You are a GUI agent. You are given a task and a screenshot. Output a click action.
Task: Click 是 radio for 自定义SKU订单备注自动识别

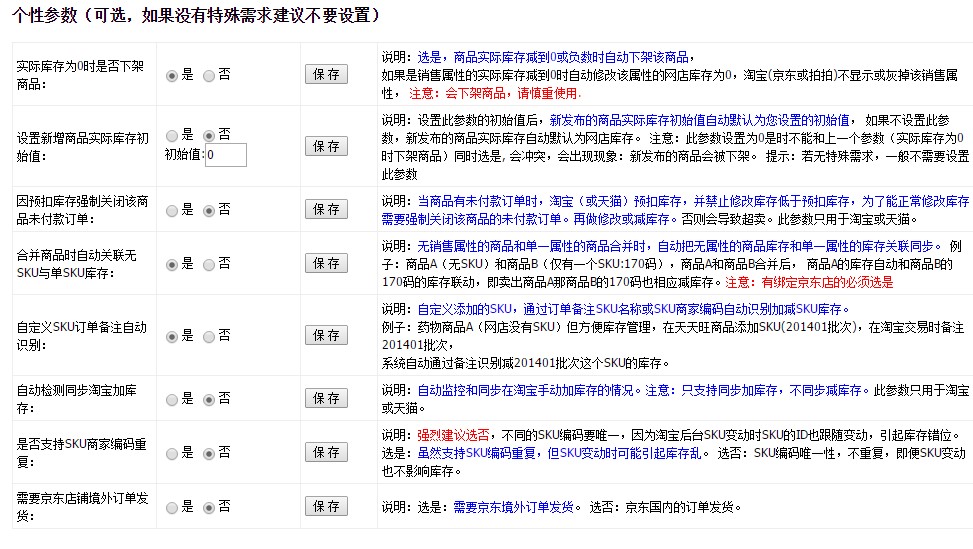point(172,337)
